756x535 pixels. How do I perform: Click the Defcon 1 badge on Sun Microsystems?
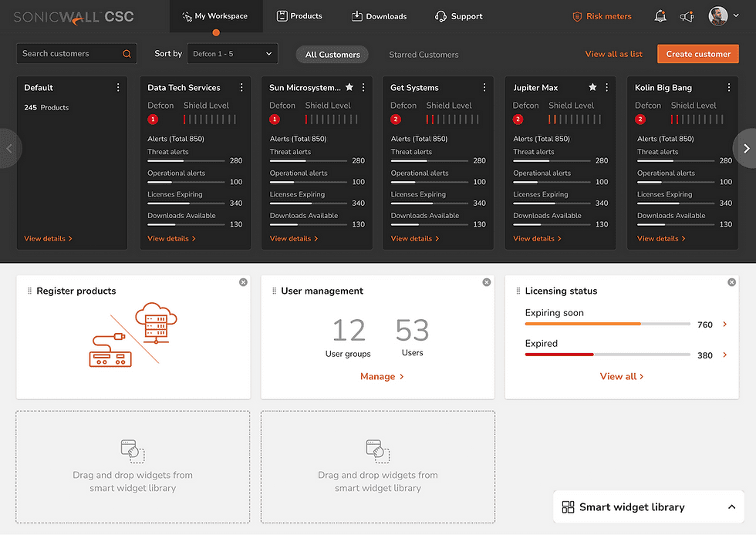[275, 119]
